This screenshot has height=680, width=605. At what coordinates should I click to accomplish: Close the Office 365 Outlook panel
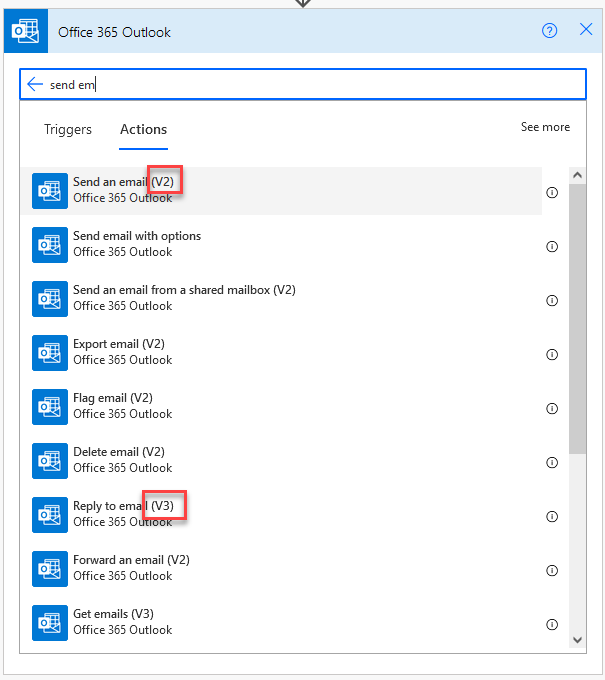586,29
